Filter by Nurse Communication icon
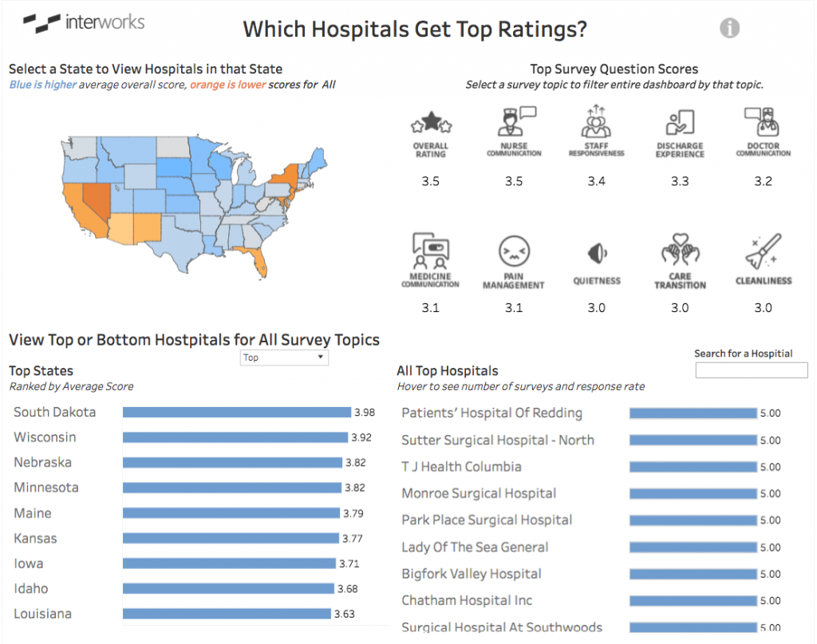Viewport: 817px width, 644px height. pyautogui.click(x=515, y=121)
